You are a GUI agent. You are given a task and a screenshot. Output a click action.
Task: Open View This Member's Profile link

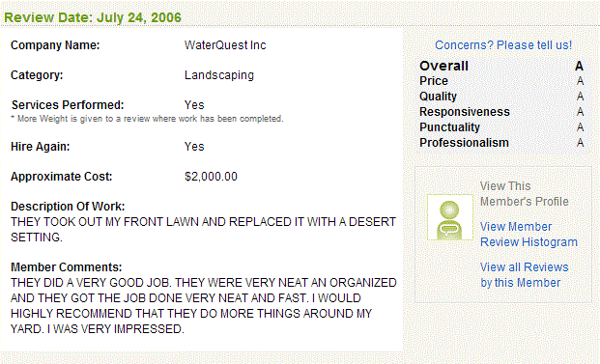coord(525,194)
